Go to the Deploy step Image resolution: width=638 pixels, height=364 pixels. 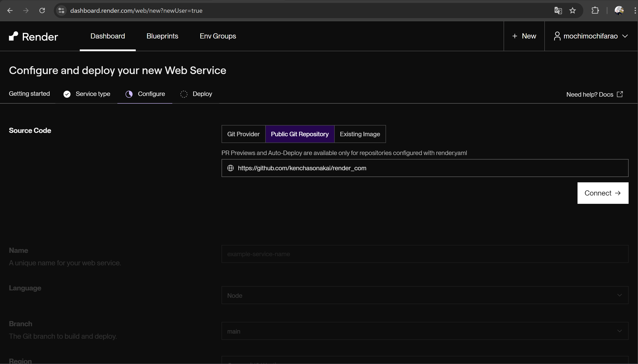[x=196, y=94]
